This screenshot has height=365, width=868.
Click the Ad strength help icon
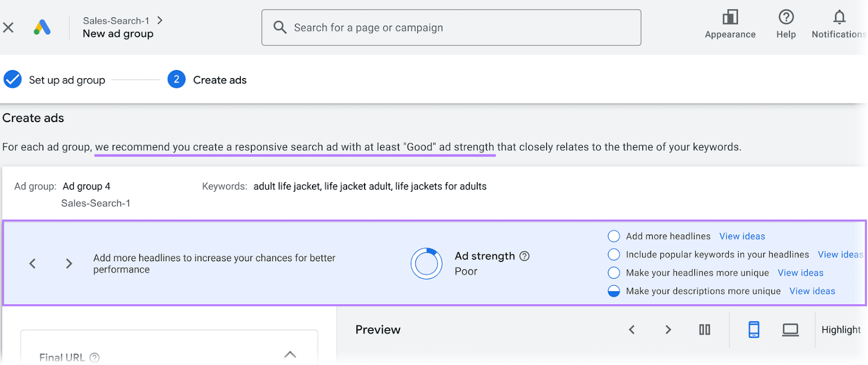coord(524,256)
